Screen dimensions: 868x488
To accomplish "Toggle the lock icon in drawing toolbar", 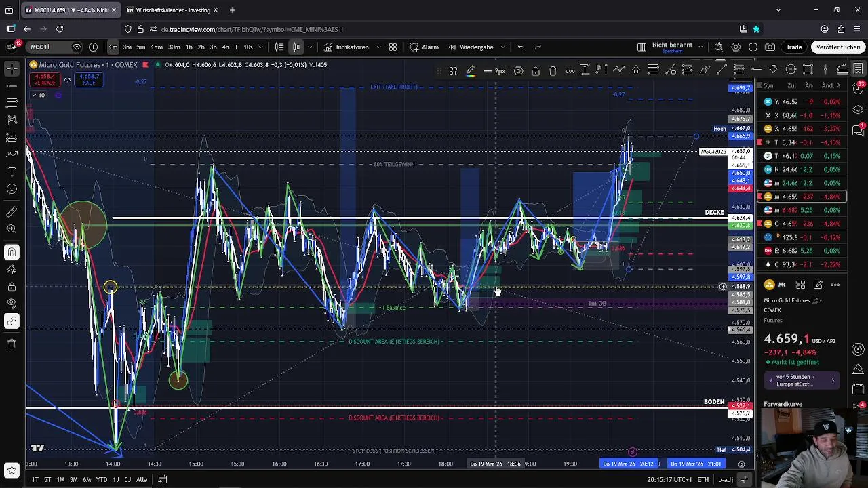I will 536,70.
